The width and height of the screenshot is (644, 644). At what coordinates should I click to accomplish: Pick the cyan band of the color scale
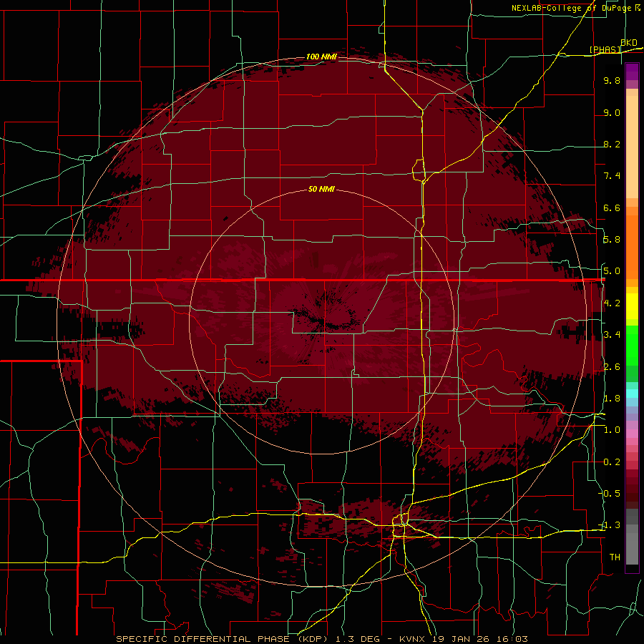click(x=632, y=393)
